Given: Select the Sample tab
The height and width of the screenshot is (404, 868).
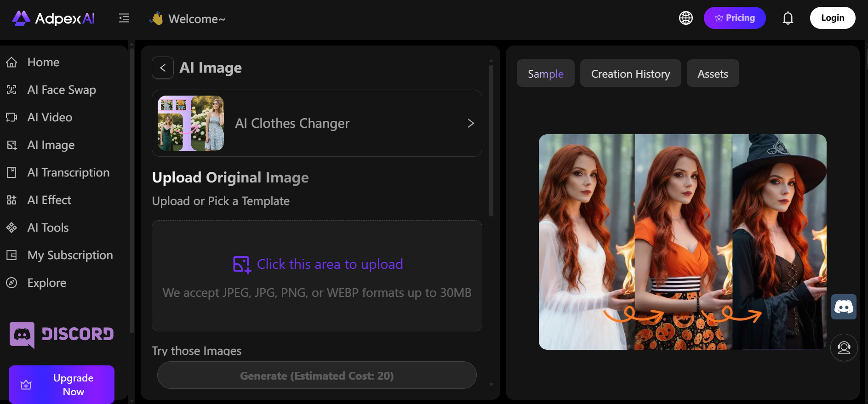Looking at the screenshot, I should click(x=545, y=73).
